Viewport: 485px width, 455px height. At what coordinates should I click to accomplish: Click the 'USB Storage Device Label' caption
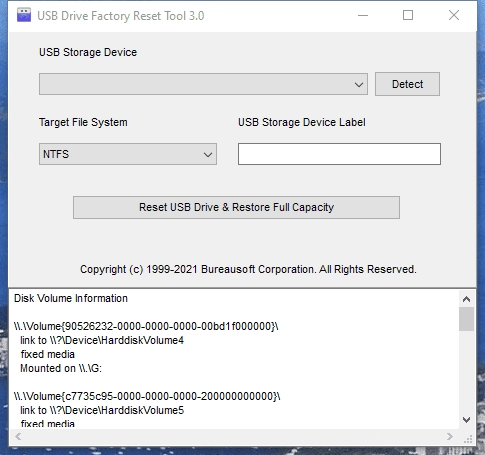302,122
